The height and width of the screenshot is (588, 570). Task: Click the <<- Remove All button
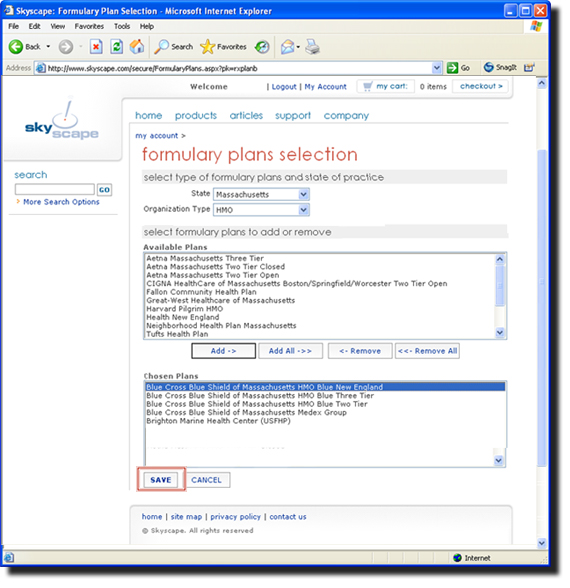(427, 351)
